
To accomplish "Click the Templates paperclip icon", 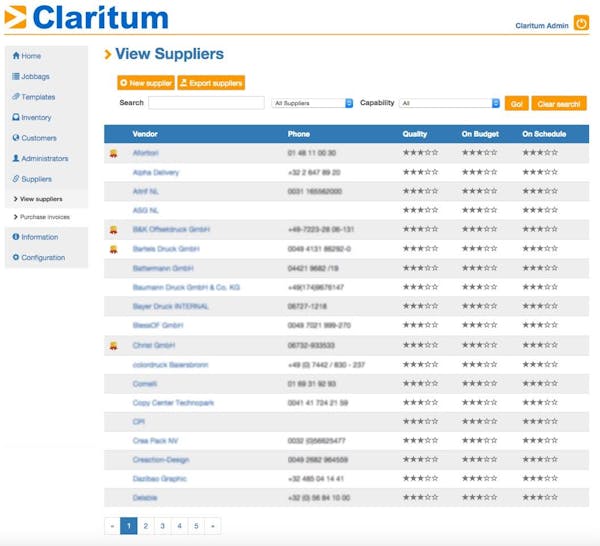I will point(16,96).
